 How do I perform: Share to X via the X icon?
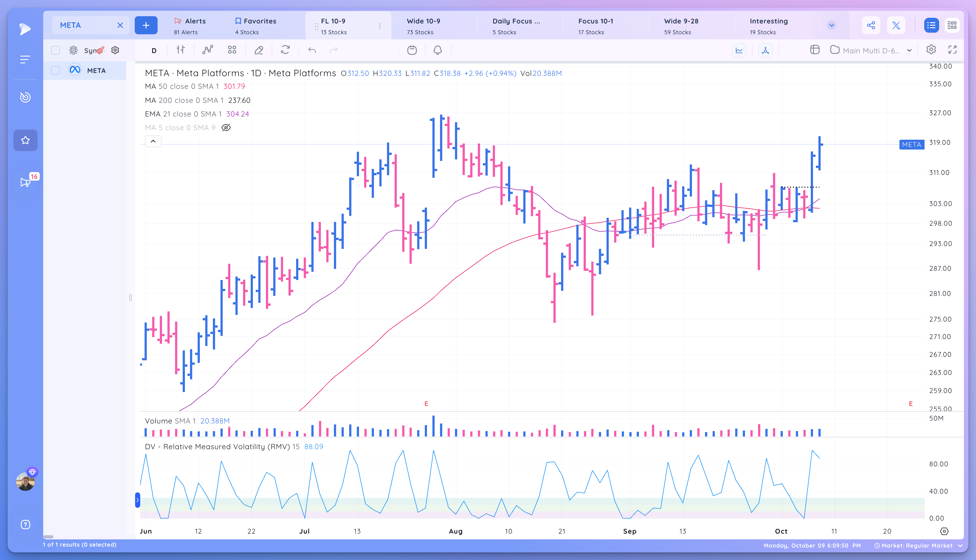(x=896, y=25)
